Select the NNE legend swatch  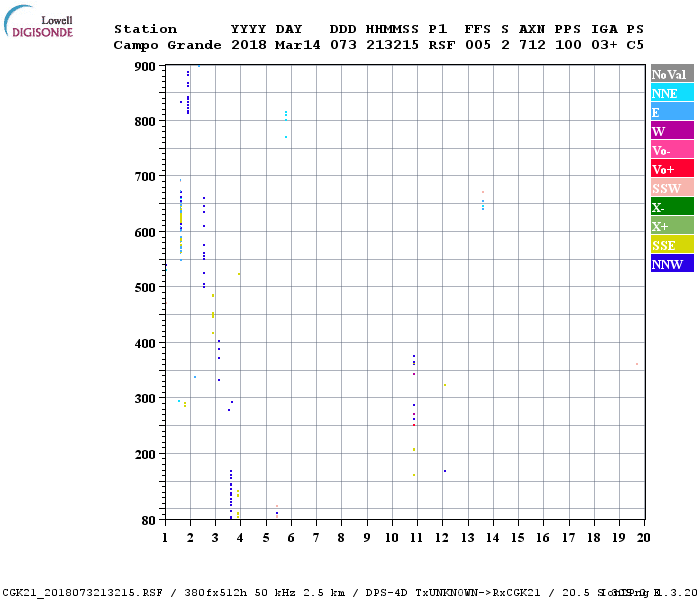point(672,92)
